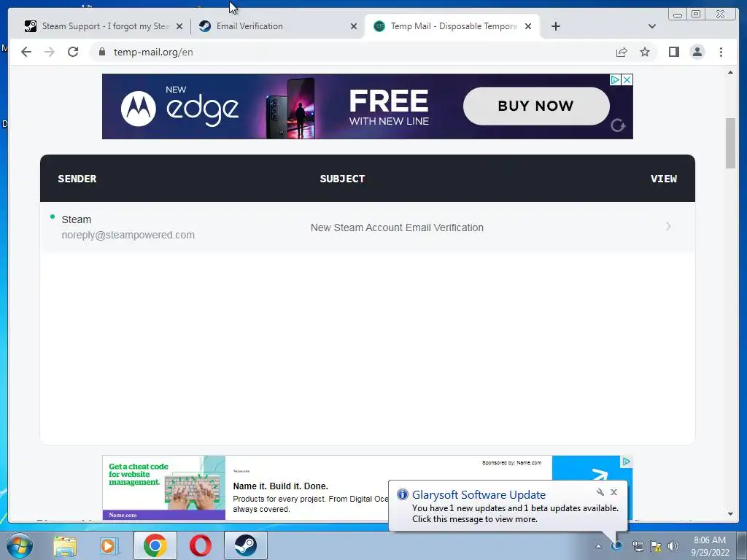The width and height of the screenshot is (747, 560).
Task: Open the Chrome three-dot menu
Action: point(721,52)
